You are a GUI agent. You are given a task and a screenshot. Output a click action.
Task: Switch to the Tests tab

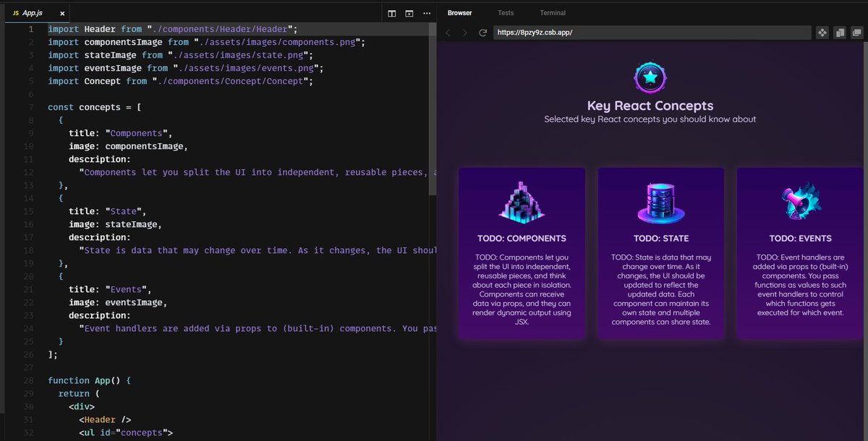pyautogui.click(x=506, y=12)
